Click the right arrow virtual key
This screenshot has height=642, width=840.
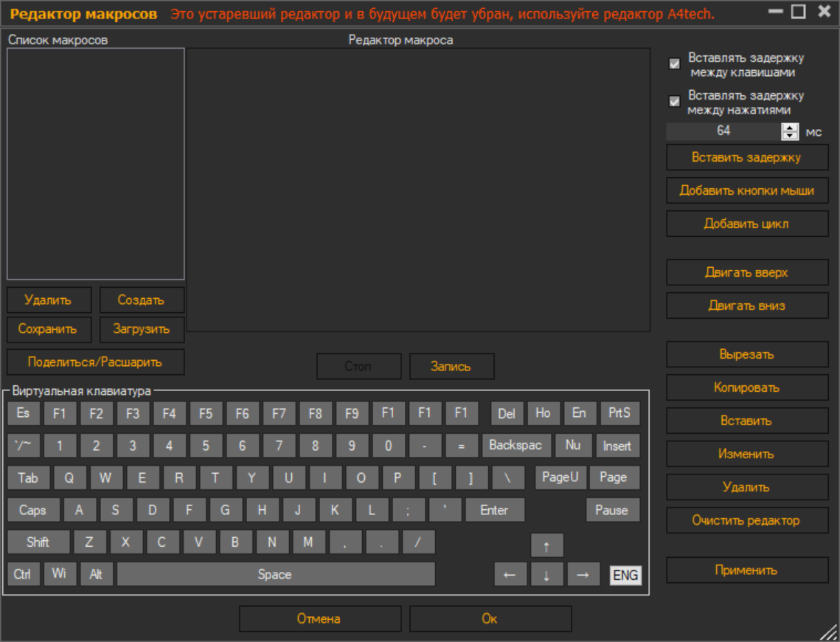[583, 574]
